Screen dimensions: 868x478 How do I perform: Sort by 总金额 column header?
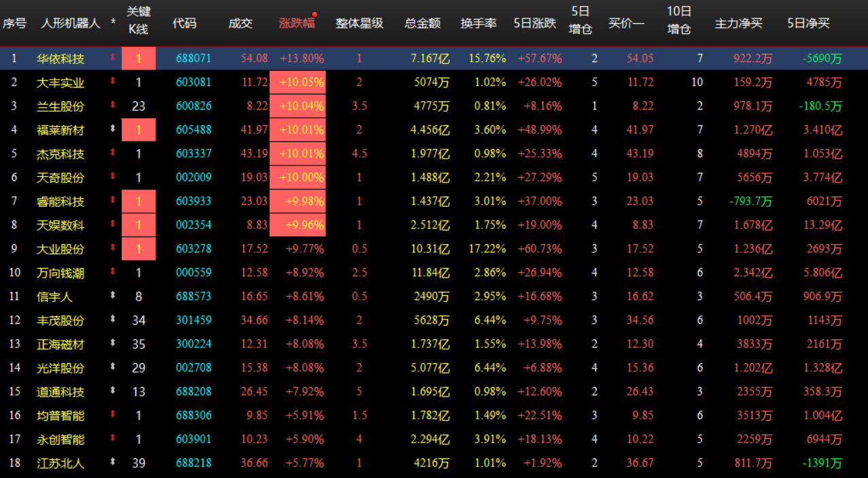[x=423, y=23]
